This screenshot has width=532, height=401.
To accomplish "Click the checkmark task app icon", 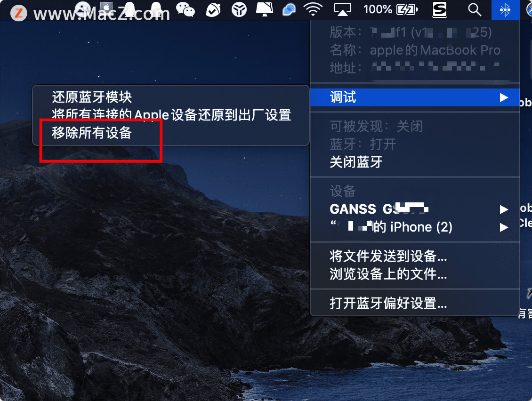I will (x=213, y=9).
